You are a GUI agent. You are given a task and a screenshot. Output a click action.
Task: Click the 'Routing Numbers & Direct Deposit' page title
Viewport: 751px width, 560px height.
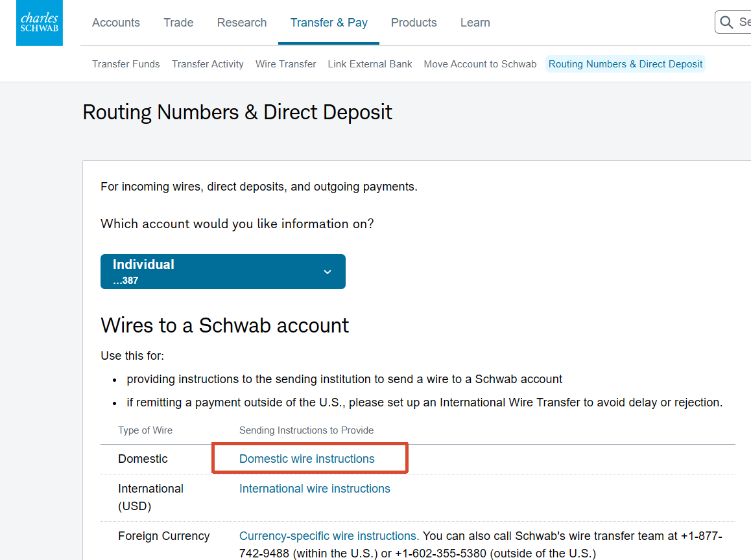click(237, 113)
